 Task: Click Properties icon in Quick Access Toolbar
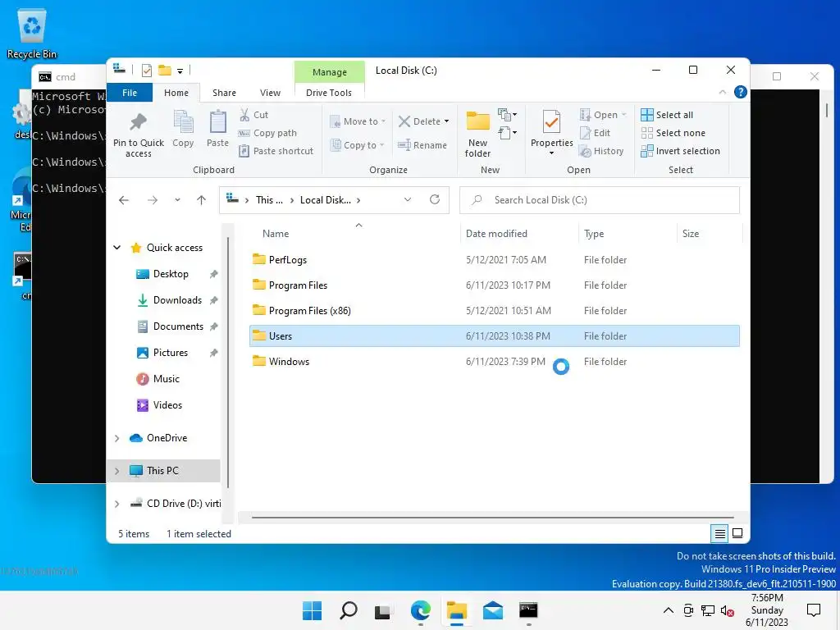point(146,71)
